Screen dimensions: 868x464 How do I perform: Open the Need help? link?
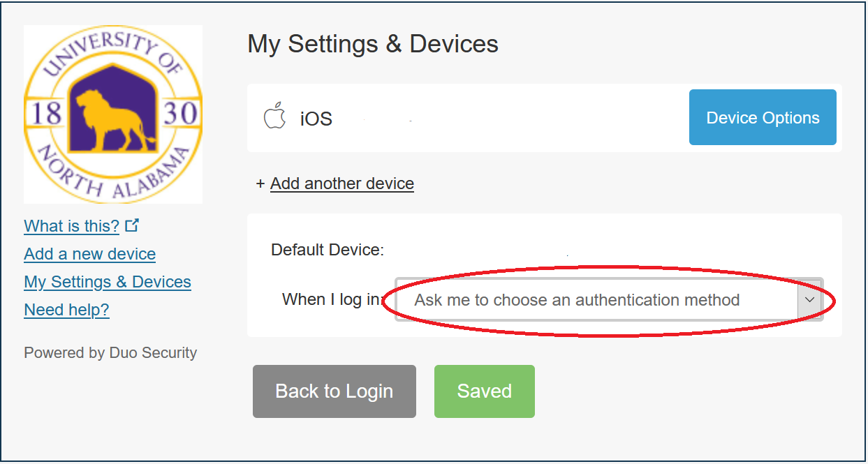[66, 310]
